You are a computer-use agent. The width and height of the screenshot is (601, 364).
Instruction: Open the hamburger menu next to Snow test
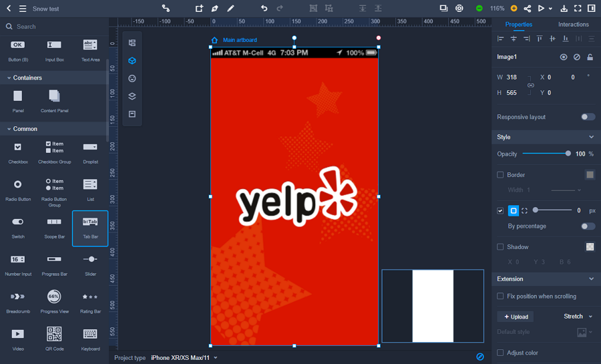(x=23, y=9)
